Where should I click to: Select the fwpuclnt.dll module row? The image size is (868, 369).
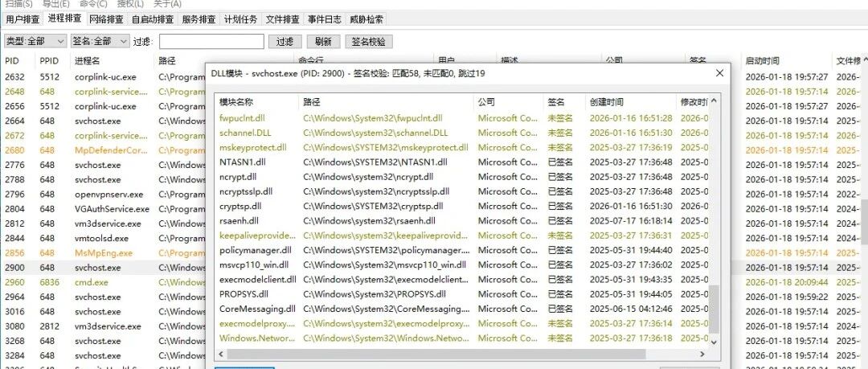click(x=462, y=118)
